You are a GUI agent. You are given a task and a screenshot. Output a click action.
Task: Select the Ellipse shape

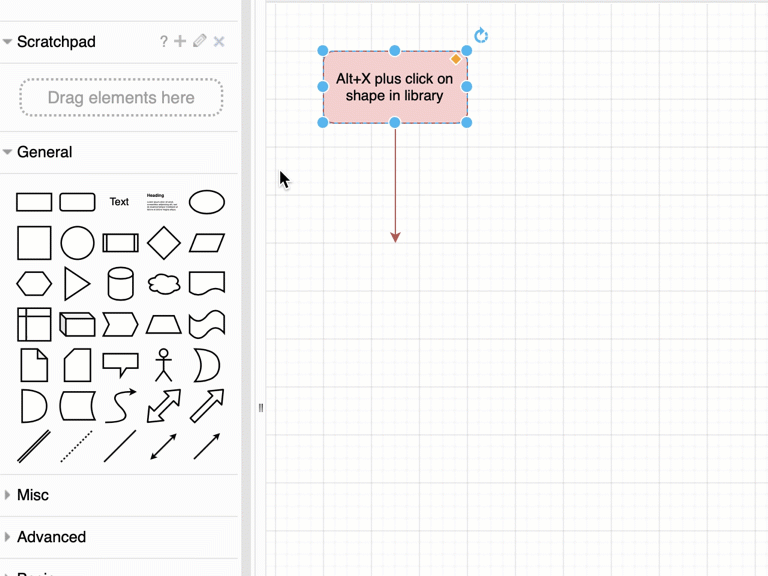tap(207, 202)
